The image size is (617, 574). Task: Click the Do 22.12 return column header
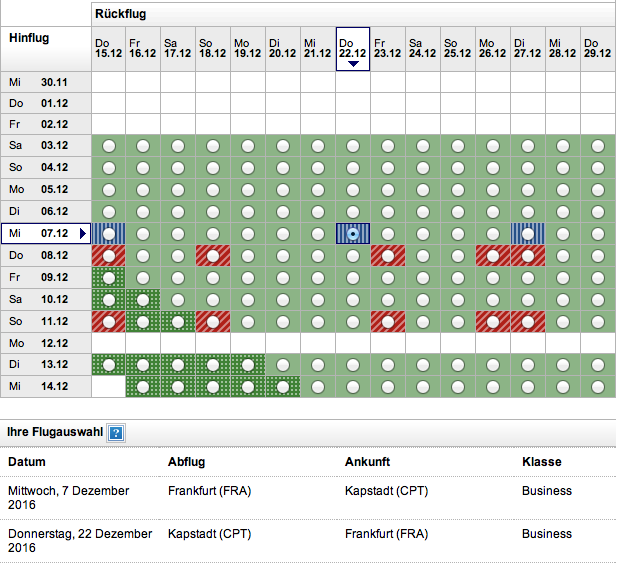[352, 48]
